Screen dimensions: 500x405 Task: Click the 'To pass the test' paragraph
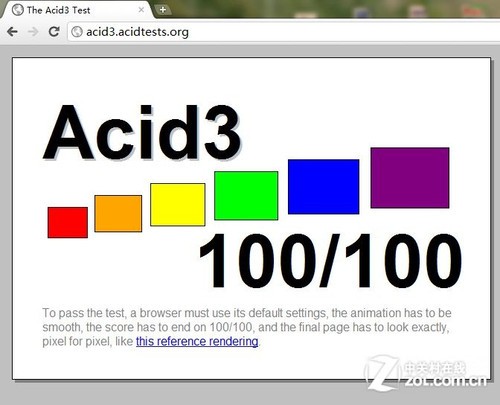(247, 327)
